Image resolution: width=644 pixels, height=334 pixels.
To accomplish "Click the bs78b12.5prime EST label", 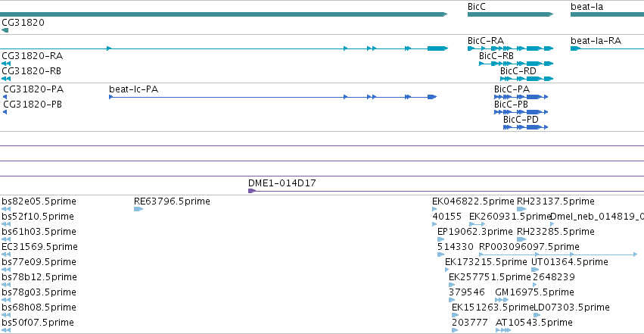I will tap(39, 277).
